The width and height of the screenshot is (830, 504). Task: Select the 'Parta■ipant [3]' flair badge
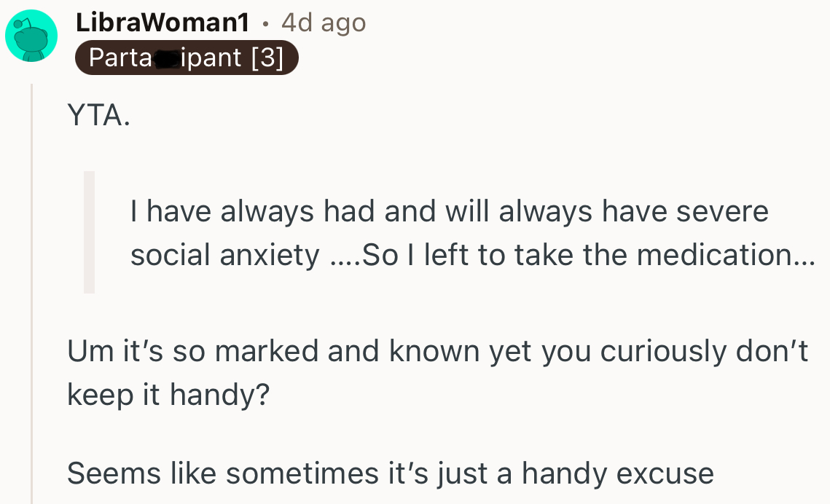point(187,57)
